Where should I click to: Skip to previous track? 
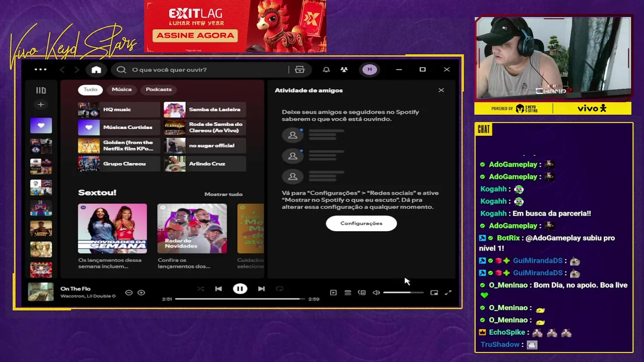(x=218, y=289)
